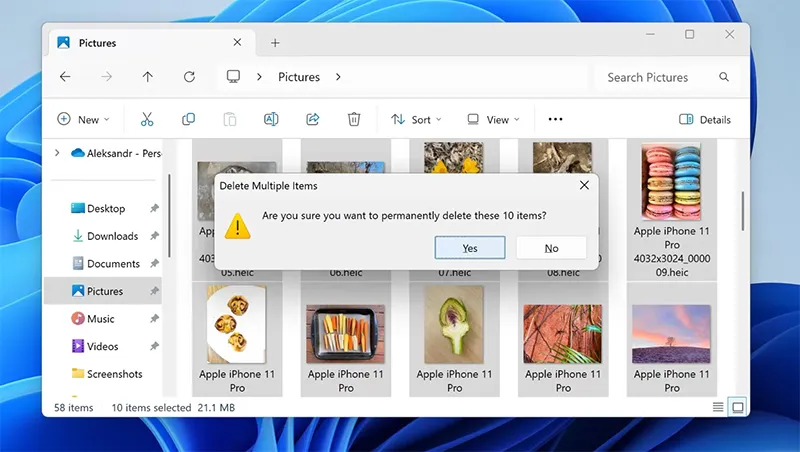Screen dimensions: 800x452
Task: Click the 58 items status text
Action: (73, 408)
